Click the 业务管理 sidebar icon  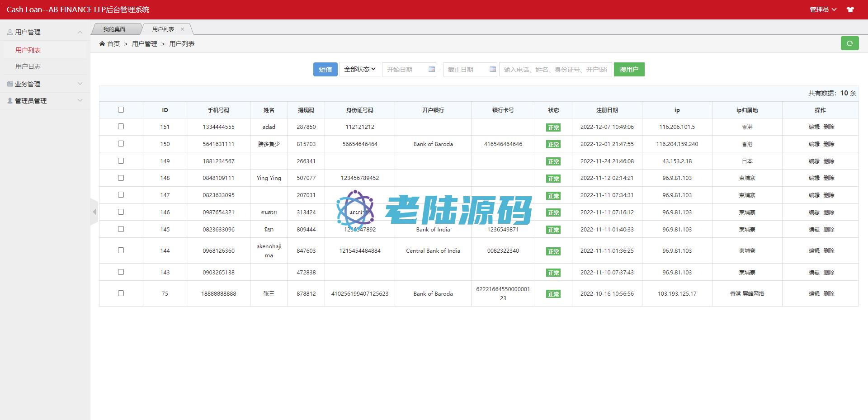tap(10, 84)
